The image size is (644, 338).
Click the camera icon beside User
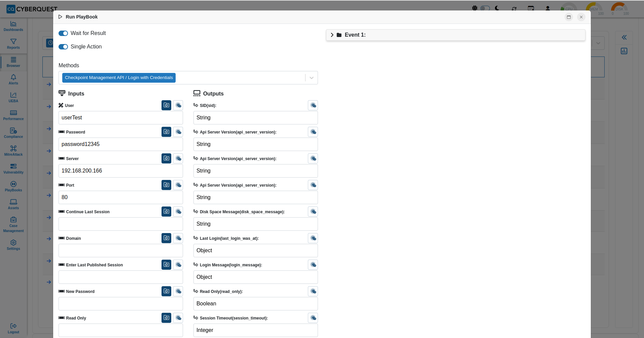pos(166,105)
